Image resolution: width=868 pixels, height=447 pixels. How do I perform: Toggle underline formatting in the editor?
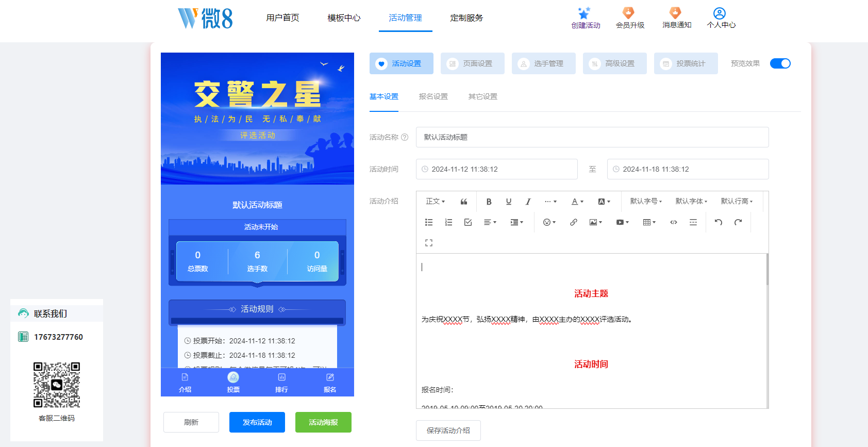tap(509, 202)
